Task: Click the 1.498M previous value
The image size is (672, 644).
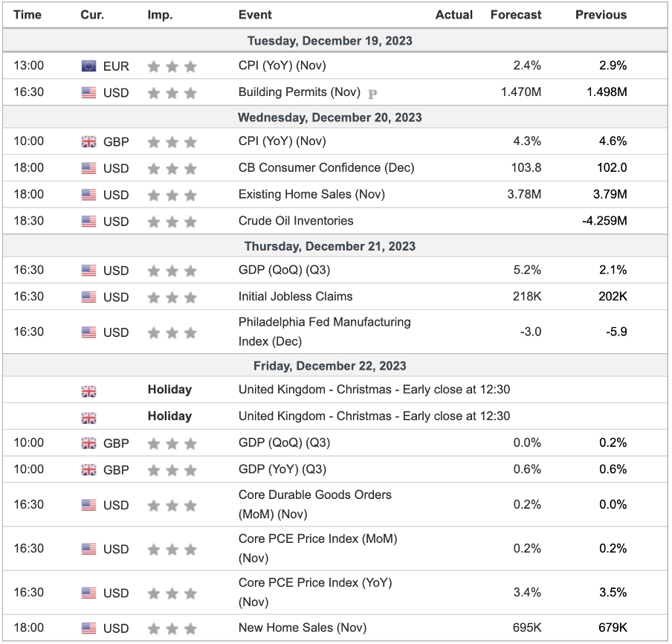Action: [x=607, y=91]
